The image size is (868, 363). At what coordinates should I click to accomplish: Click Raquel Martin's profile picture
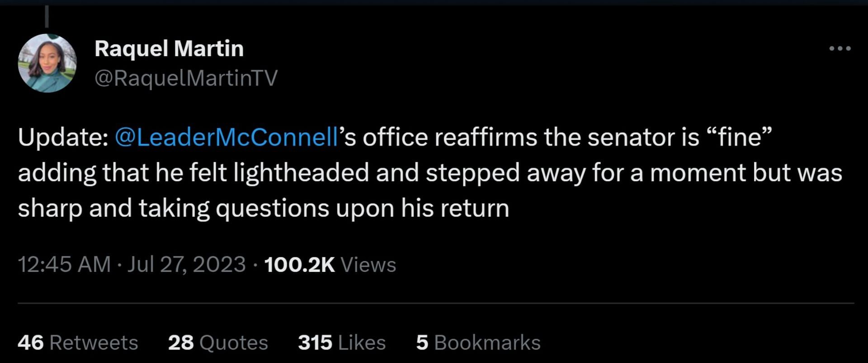[x=47, y=63]
